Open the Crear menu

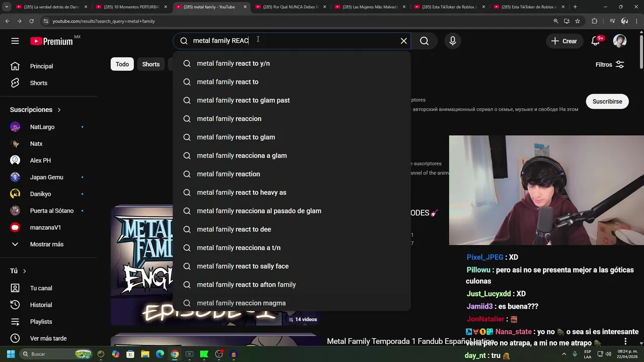click(564, 41)
